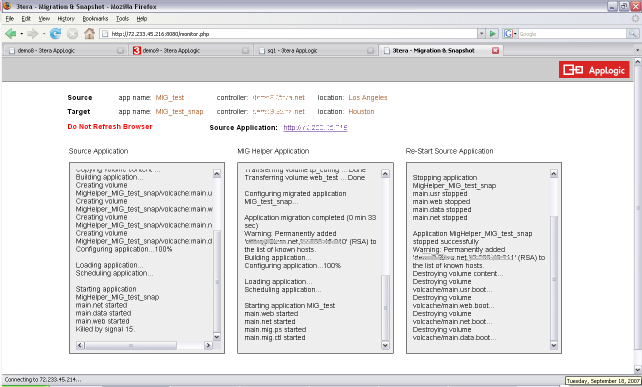Click the Google search input field
This screenshot has height=387, width=642.
(572, 34)
